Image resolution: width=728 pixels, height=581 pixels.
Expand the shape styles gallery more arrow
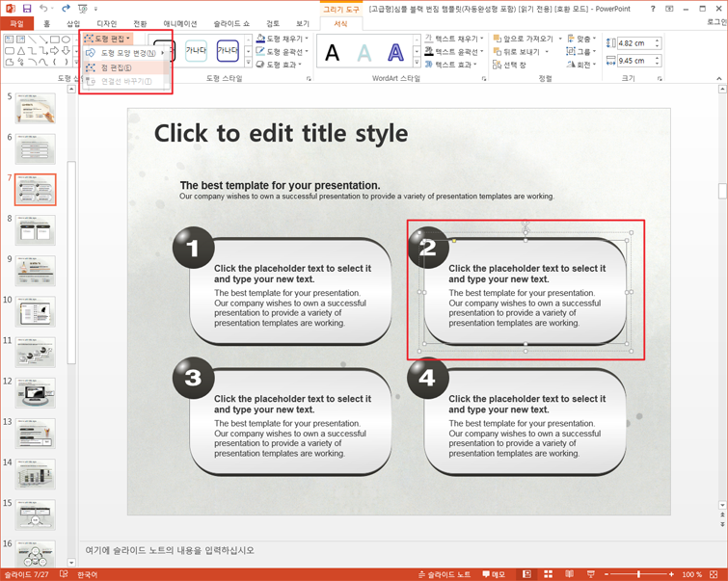coord(249,63)
